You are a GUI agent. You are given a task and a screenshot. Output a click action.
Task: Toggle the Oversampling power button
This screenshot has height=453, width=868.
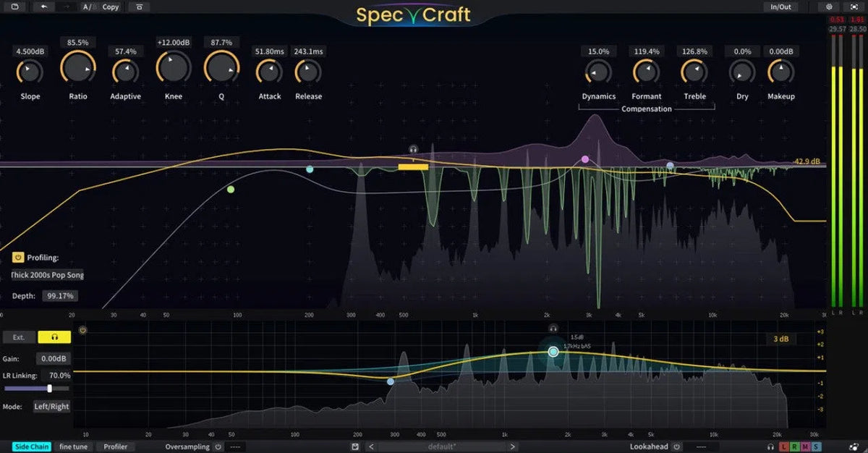[218, 447]
